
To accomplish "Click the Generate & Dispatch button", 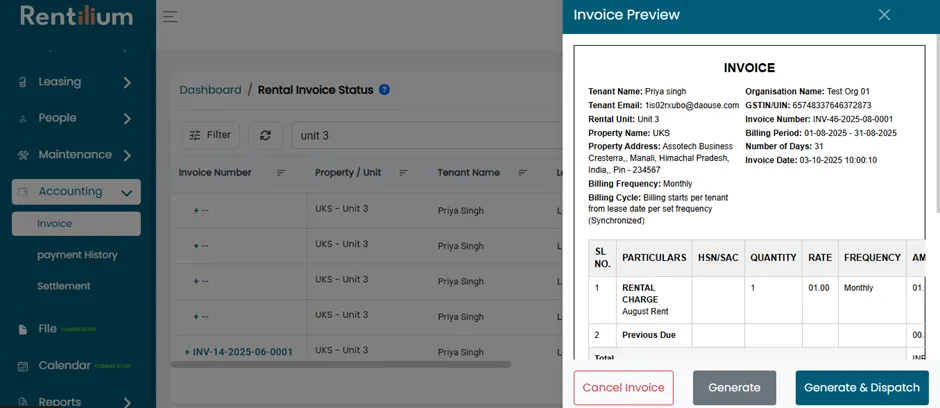I will [x=862, y=388].
